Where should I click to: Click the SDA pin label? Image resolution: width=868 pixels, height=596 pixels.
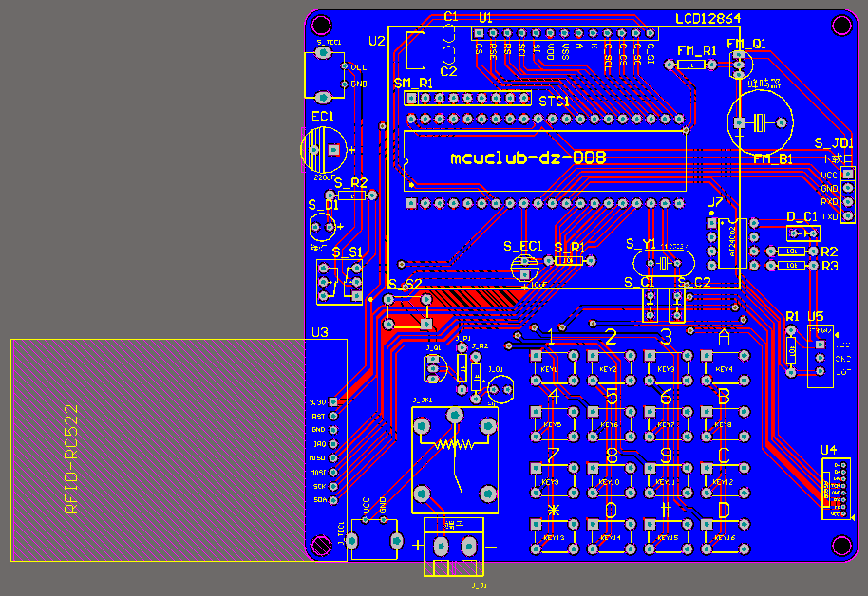tap(320, 500)
